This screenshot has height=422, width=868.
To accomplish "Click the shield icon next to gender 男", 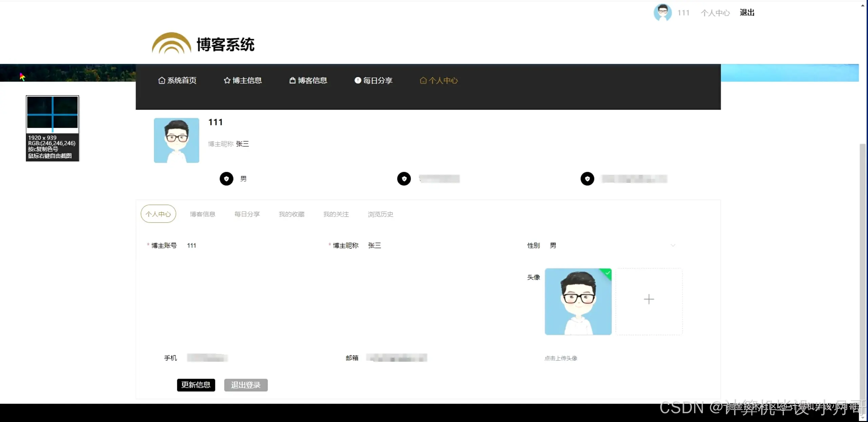I will pos(226,178).
